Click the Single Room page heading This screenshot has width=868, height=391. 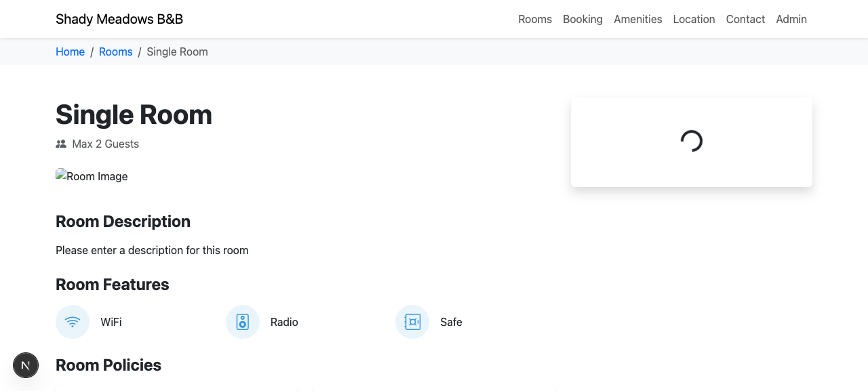coord(134,115)
